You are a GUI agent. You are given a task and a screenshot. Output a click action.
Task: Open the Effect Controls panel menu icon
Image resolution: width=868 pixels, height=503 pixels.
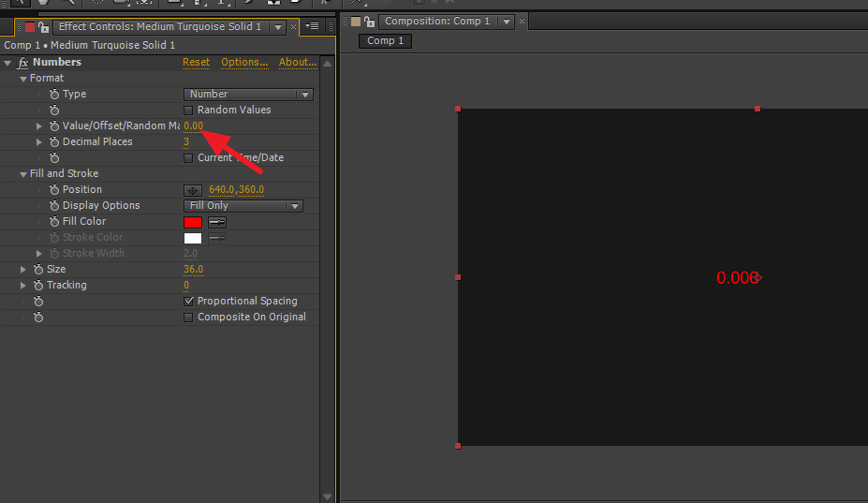(x=312, y=26)
